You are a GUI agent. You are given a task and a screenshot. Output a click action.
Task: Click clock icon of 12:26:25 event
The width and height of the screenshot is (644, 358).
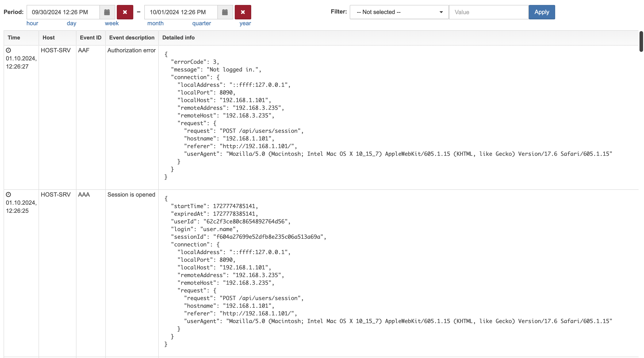9,195
